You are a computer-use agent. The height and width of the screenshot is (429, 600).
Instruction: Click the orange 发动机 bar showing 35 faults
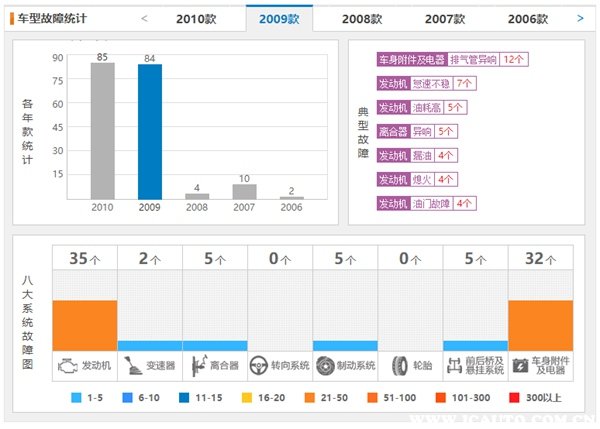click(85, 325)
